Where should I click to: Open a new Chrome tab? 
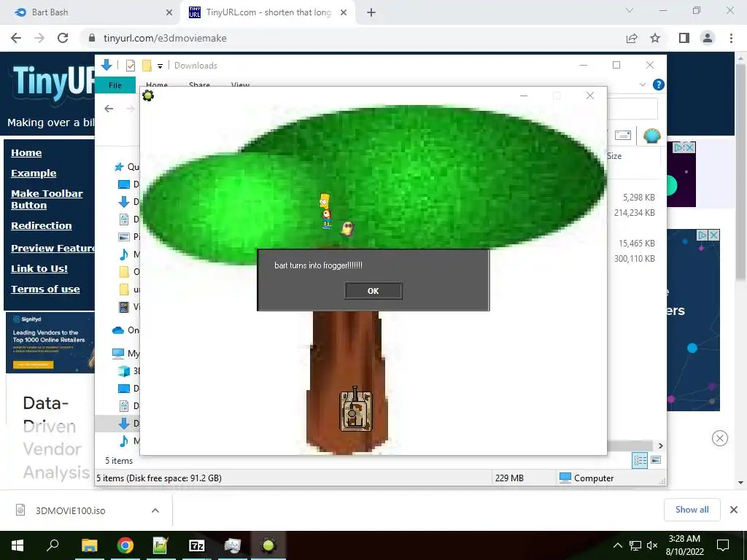(371, 12)
